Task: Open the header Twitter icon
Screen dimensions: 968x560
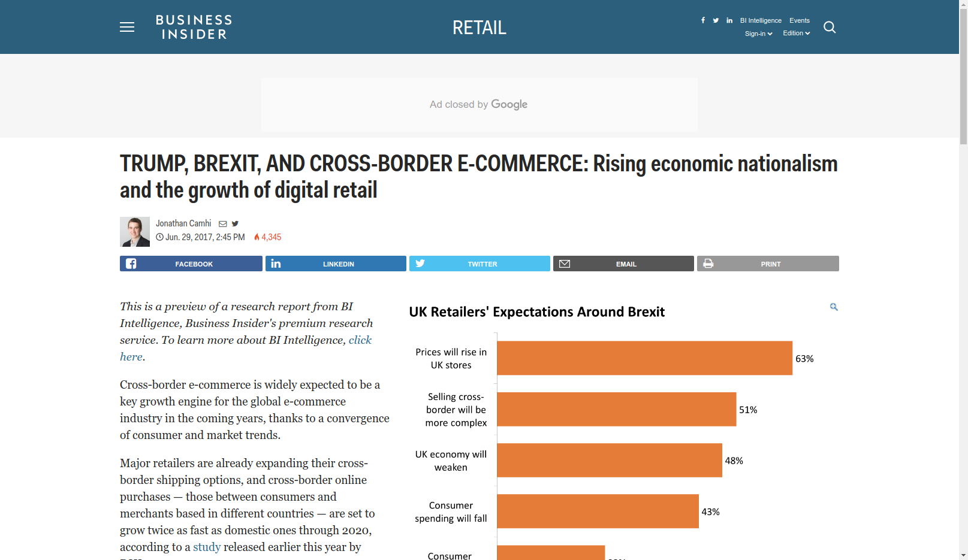Action: 716,20
